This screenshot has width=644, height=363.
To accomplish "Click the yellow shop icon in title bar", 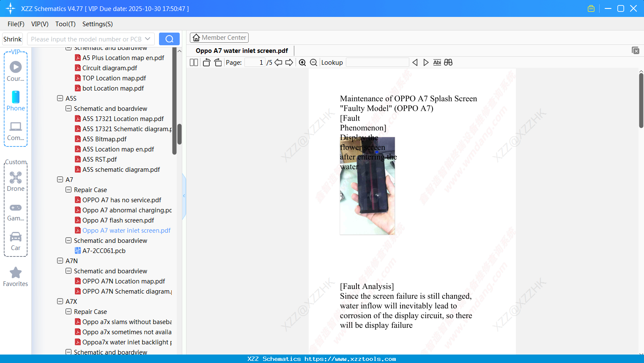I will click(x=591, y=8).
